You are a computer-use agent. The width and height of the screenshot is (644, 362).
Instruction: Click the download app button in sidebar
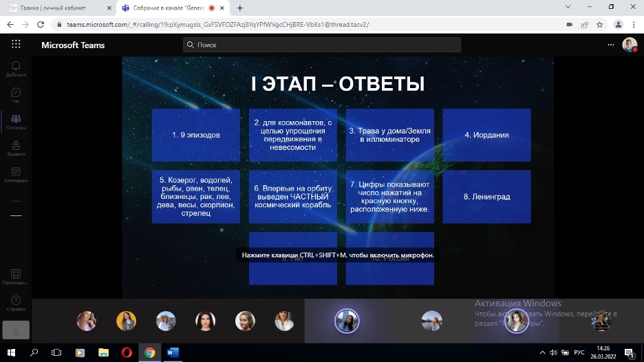[16, 330]
